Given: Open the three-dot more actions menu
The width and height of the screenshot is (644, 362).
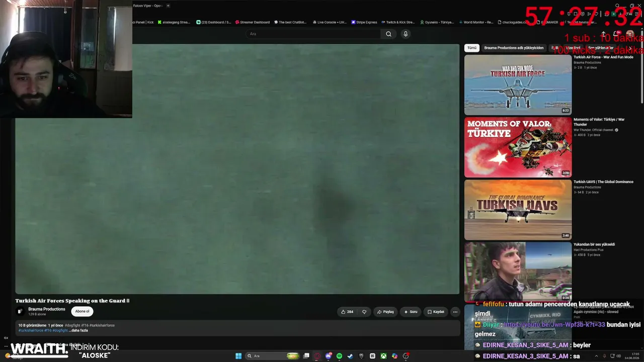Looking at the screenshot, I should 455,312.
